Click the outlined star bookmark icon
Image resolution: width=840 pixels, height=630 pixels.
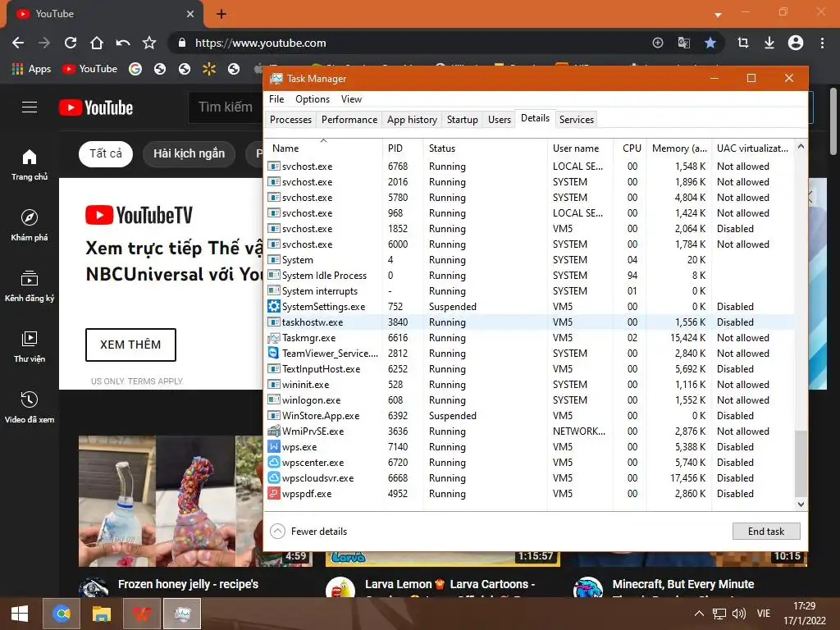(x=149, y=43)
